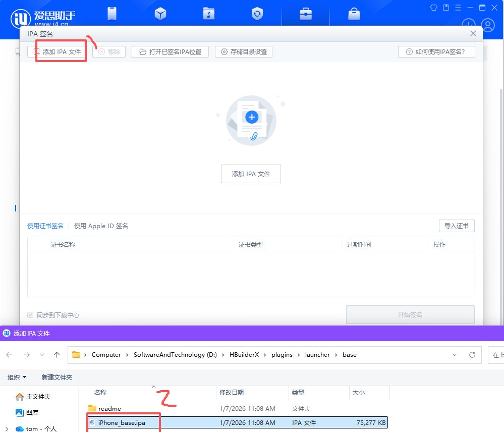Go back in the file dialog
Viewport: 504px width, 432px height.
(9, 355)
